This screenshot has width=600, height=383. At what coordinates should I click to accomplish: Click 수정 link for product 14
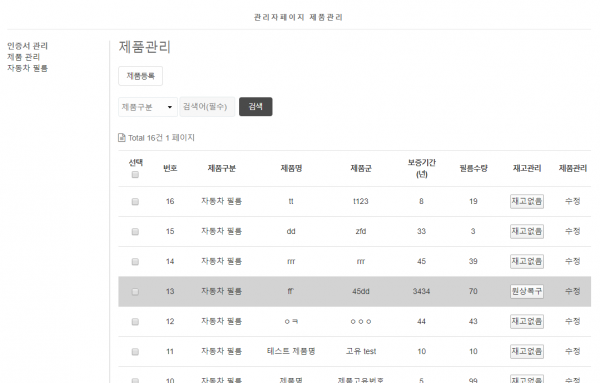pyautogui.click(x=573, y=261)
